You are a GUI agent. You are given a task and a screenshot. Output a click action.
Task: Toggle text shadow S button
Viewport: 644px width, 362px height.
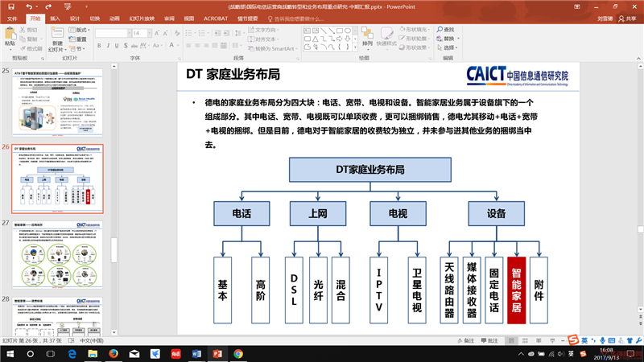[126, 46]
